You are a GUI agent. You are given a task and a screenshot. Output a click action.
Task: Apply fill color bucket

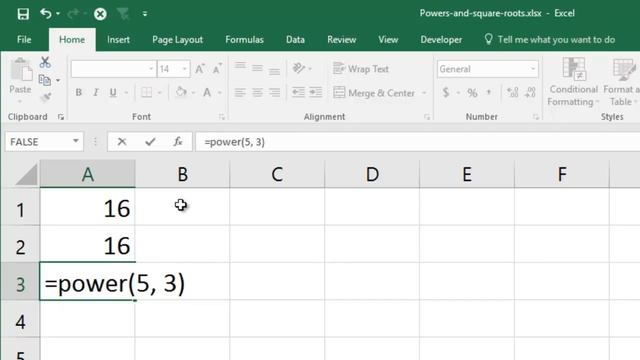181,92
